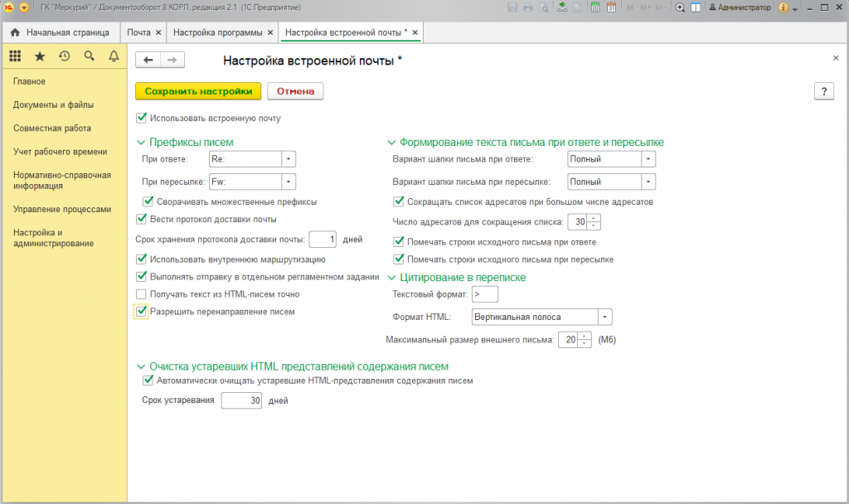Open the sections menu grid icon
The height and width of the screenshot is (504, 849).
pos(15,56)
